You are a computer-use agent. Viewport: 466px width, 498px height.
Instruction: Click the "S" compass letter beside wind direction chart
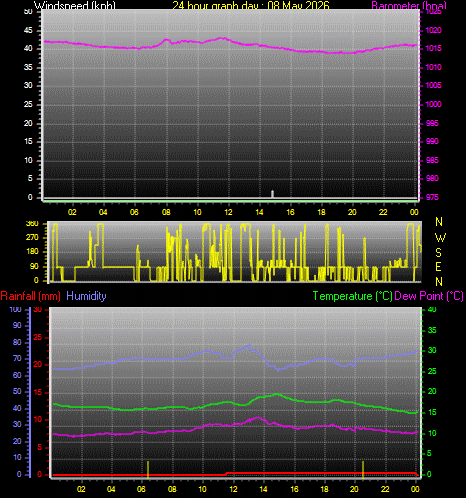pyautogui.click(x=439, y=253)
